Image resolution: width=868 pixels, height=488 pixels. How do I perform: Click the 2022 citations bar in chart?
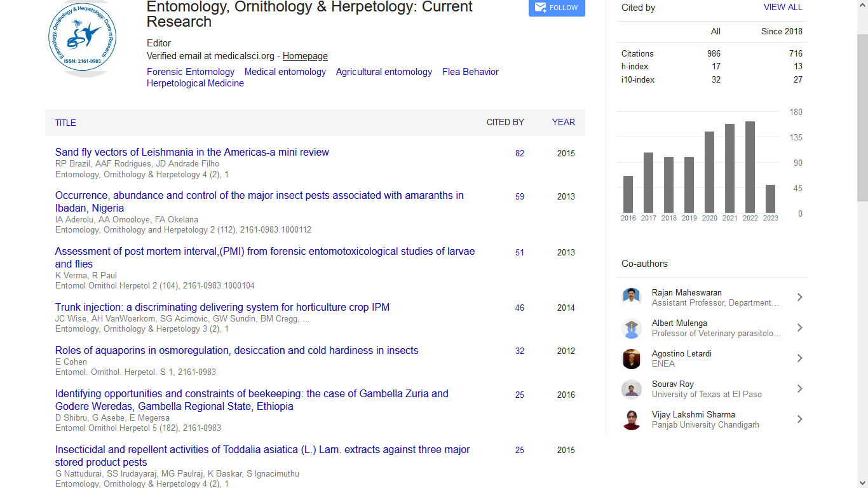point(750,167)
